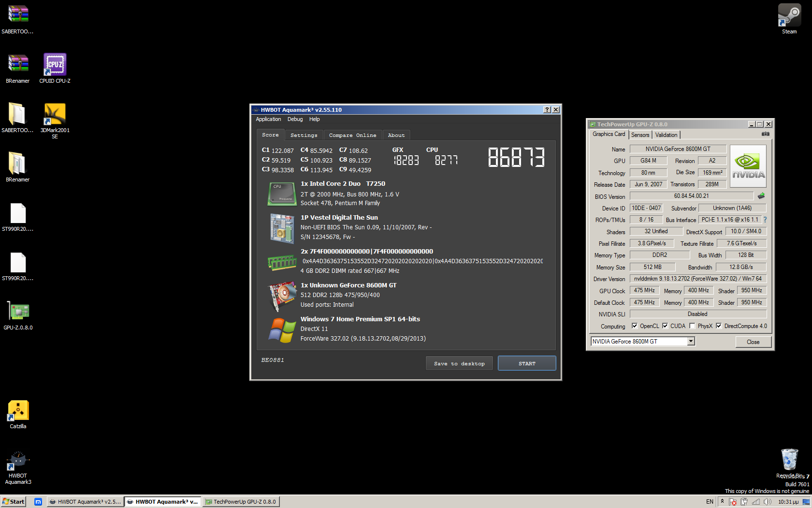Click the GPU-Z BIOS save chip icon
This screenshot has width=812, height=508.
761,196
